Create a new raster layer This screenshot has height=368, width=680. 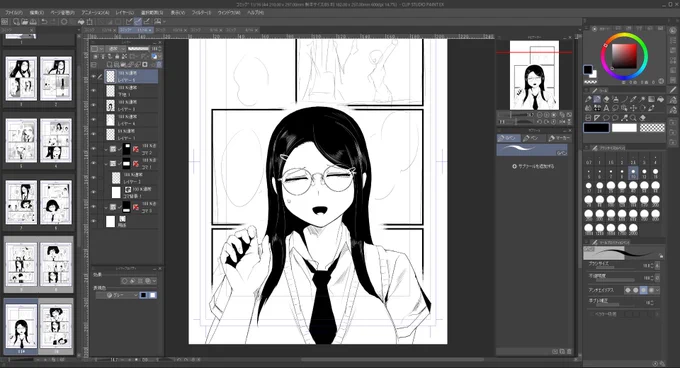[x=110, y=65]
